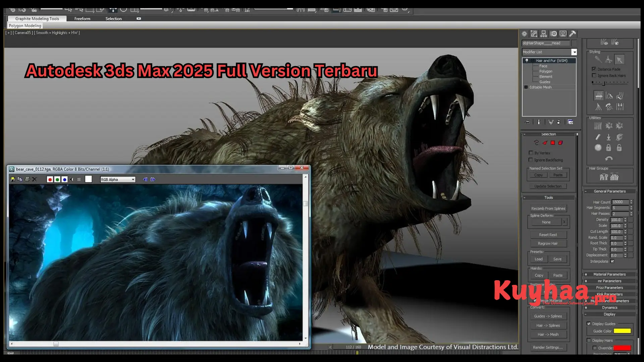644x362 pixels.
Task: Toggle By Vertex in Selection rollout
Action: coord(531,153)
